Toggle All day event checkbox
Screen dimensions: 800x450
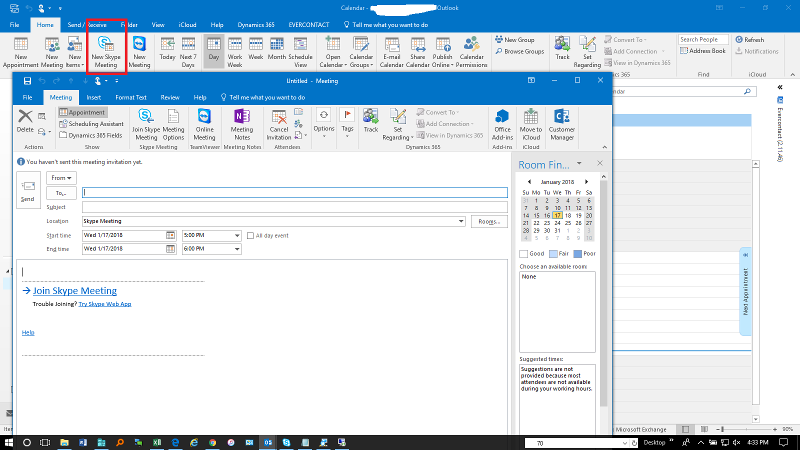tap(250, 235)
